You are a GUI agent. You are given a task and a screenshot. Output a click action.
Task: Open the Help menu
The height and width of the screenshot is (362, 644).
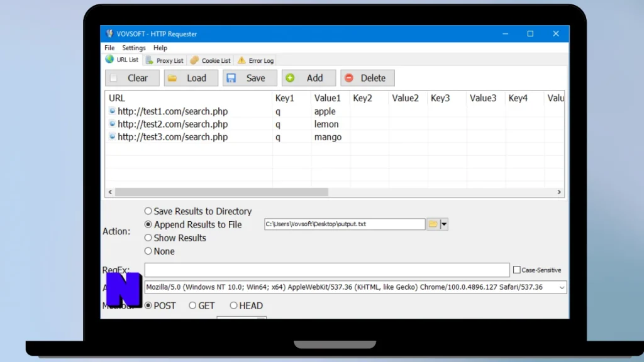tap(160, 48)
